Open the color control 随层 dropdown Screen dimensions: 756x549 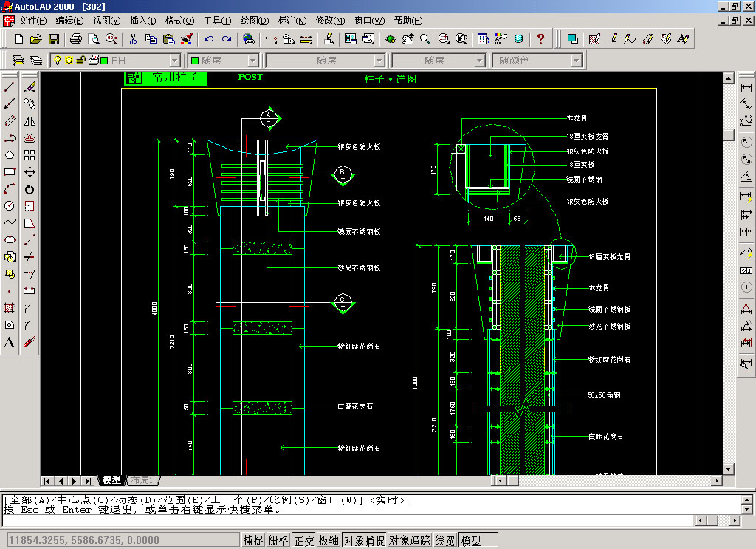click(x=253, y=61)
